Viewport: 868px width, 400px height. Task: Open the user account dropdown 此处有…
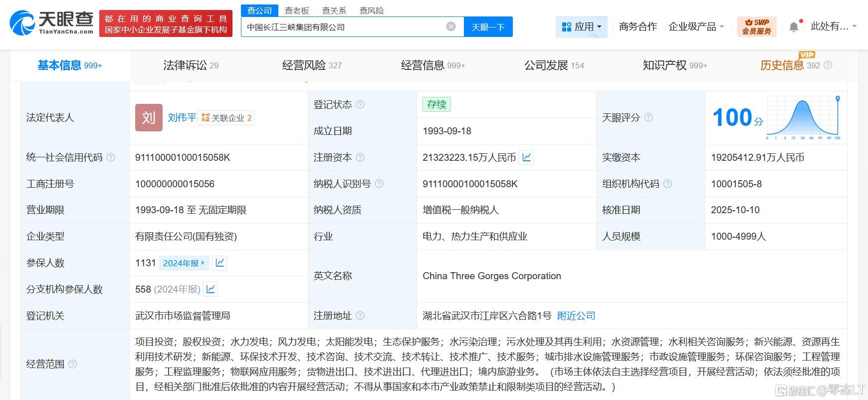click(x=833, y=26)
